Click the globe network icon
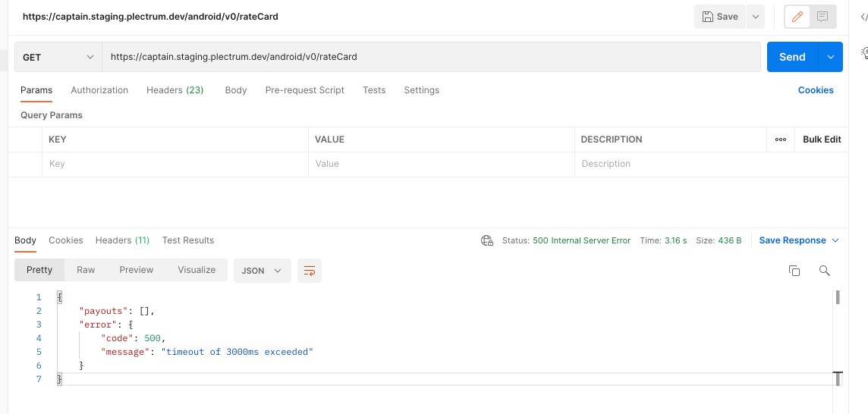The height and width of the screenshot is (414, 868). click(x=487, y=240)
